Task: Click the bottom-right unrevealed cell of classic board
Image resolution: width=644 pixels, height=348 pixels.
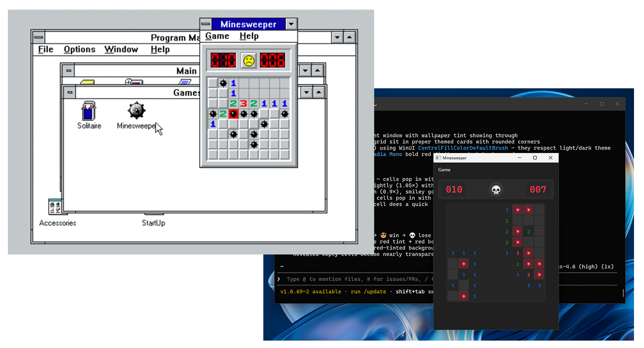Action: point(285,155)
